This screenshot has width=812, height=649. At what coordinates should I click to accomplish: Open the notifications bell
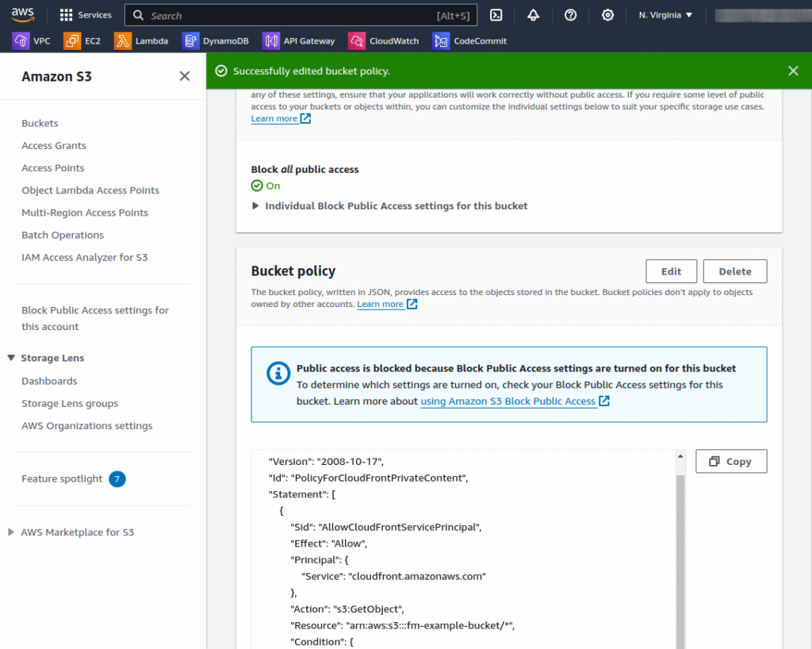[x=533, y=15]
